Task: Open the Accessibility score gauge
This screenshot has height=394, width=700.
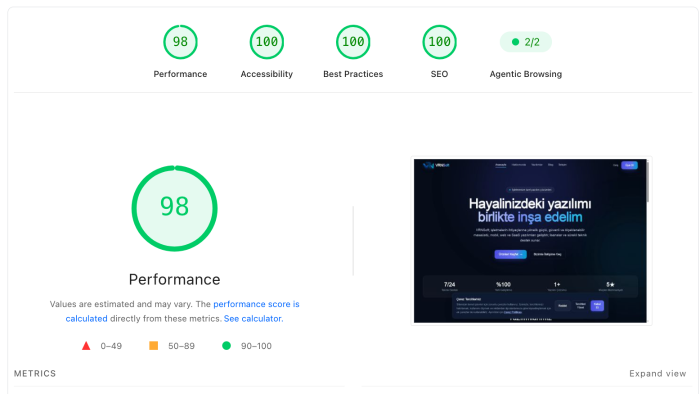Action: (267, 42)
